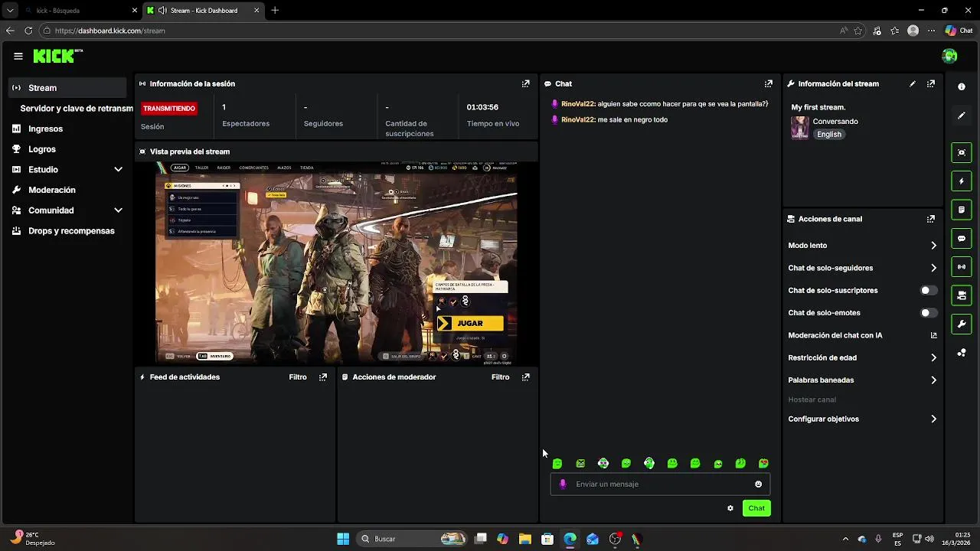This screenshot has height=551, width=980.
Task: Edit stream info with the pencil icon
Action: [x=912, y=84]
